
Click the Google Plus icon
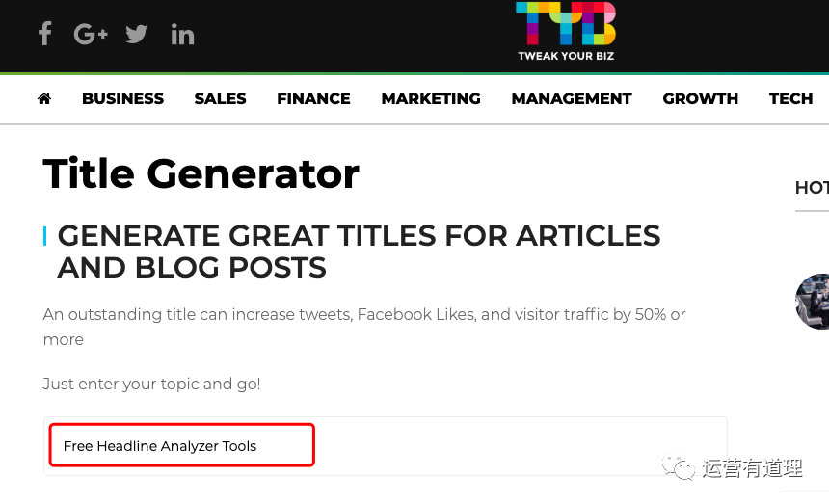(91, 35)
